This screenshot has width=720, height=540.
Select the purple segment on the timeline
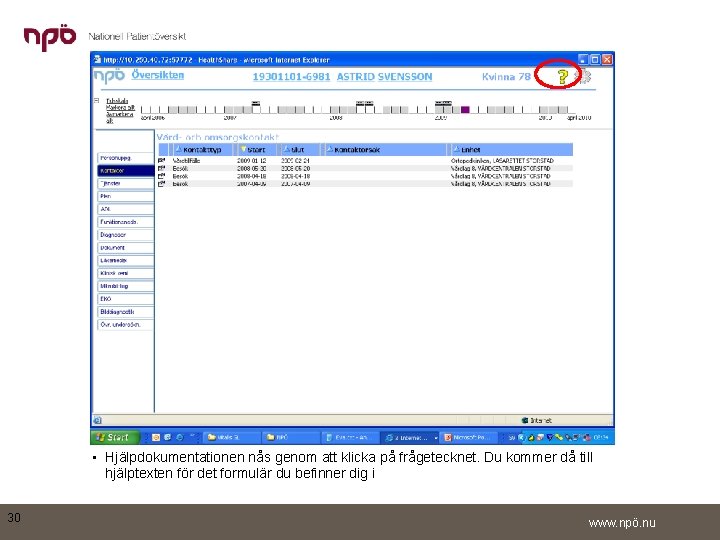coord(465,110)
